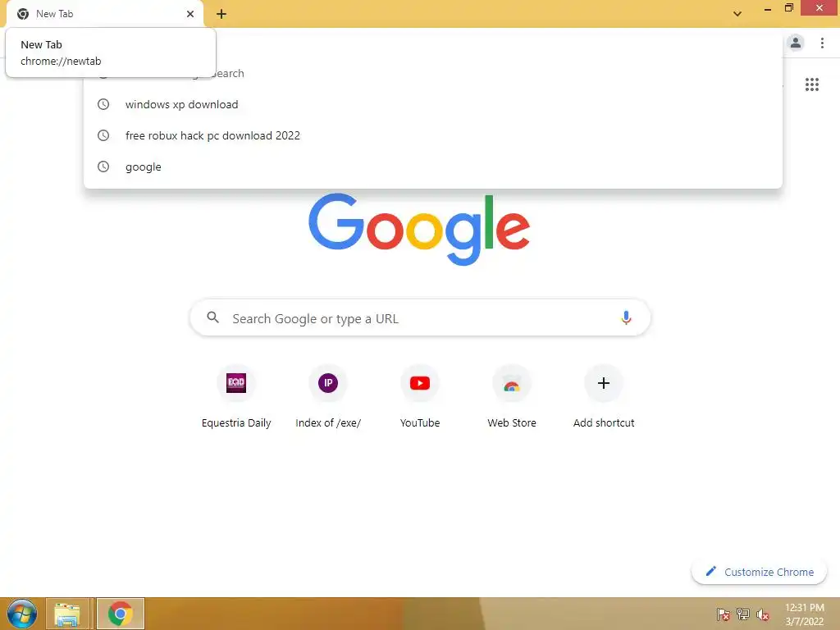Open taskbar clock showing 12:31 PM
Image resolution: width=840 pixels, height=630 pixels.
pyautogui.click(x=804, y=614)
